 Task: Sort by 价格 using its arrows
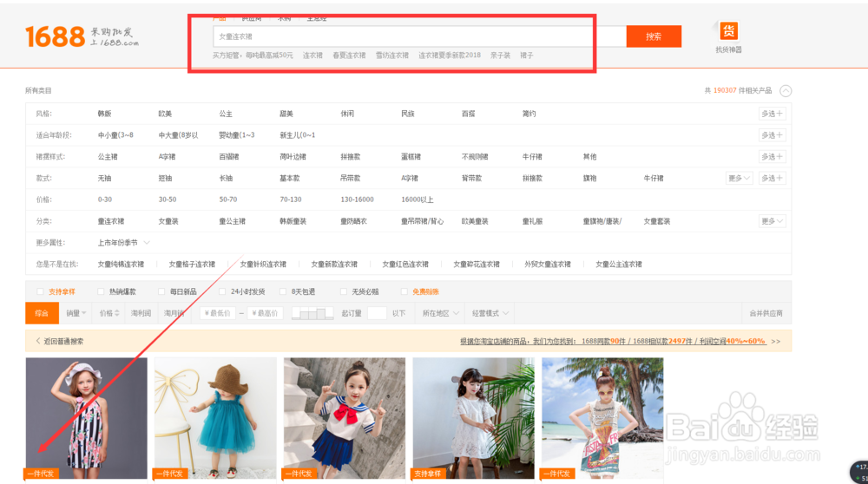[x=109, y=313]
